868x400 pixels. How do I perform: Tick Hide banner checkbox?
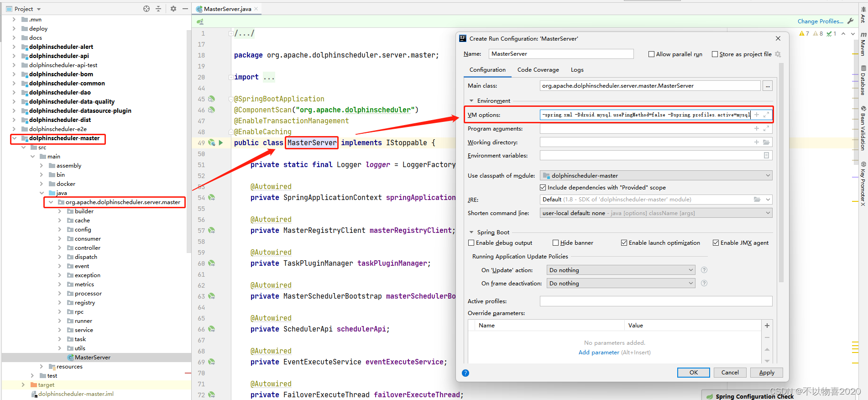click(x=555, y=242)
